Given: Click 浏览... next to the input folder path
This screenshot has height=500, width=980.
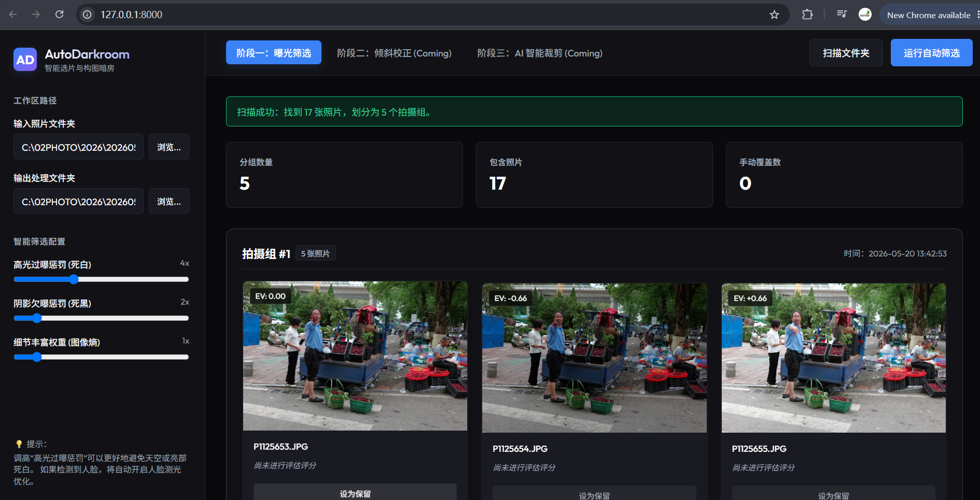Looking at the screenshot, I should point(169,147).
